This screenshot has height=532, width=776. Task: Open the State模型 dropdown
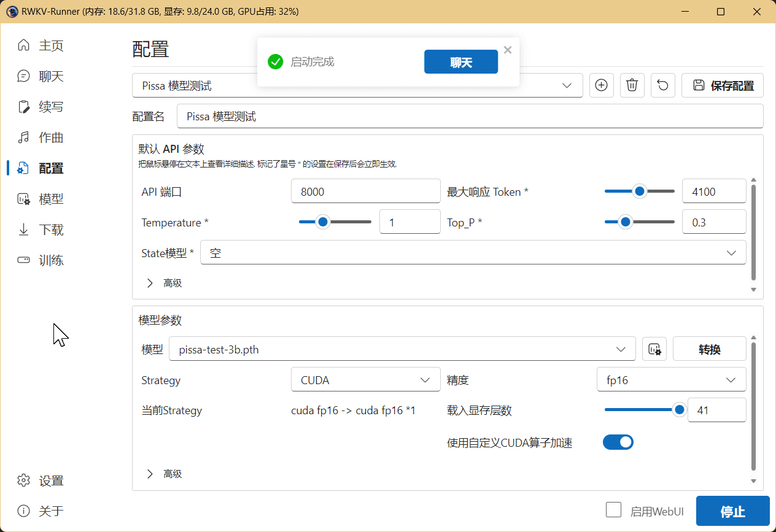point(473,253)
